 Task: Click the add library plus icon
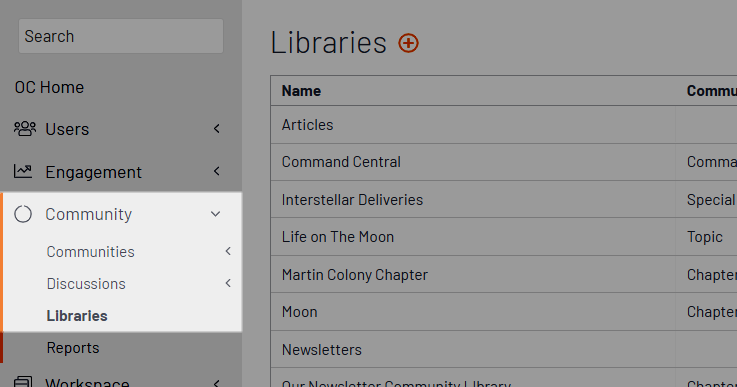click(x=408, y=43)
